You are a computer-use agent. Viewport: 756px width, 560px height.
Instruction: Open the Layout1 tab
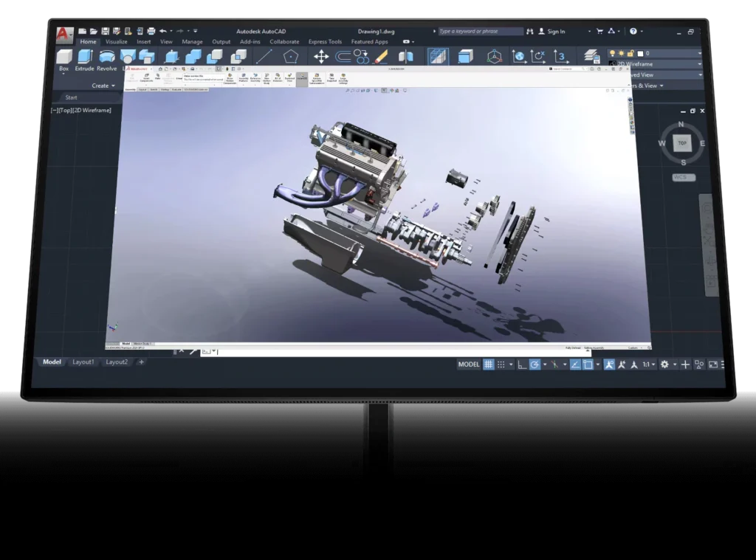click(x=83, y=362)
